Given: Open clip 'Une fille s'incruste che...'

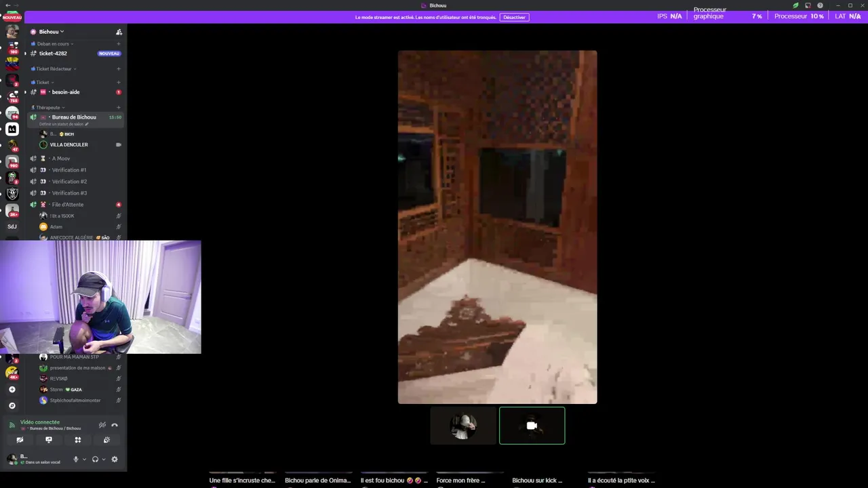Looking at the screenshot, I should pos(242,480).
